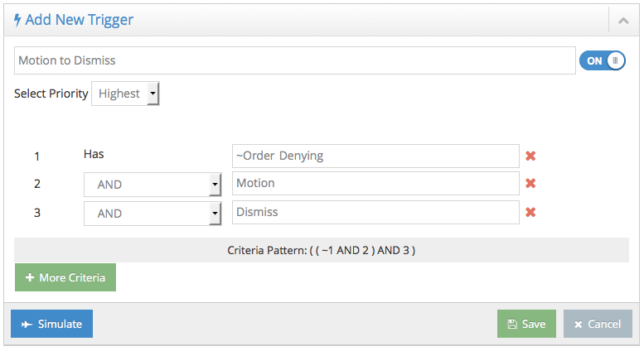Click the 'Motion' criteria text field
This screenshot has width=644, height=351.
point(375,184)
